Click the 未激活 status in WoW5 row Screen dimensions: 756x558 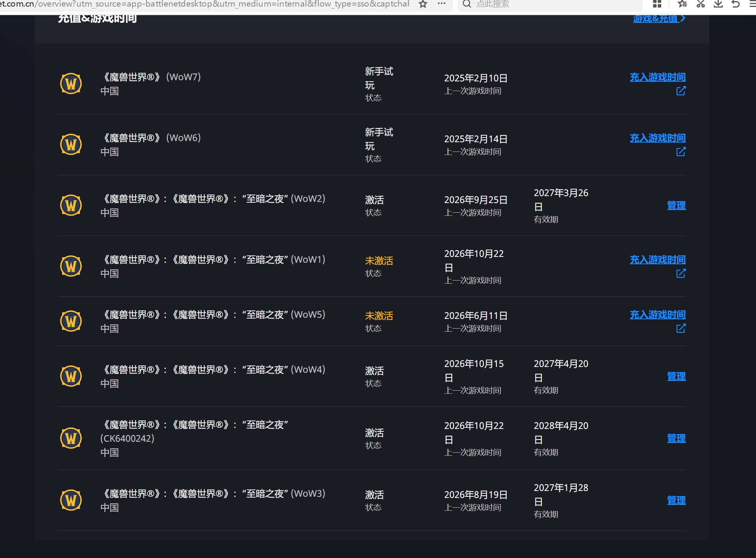[x=379, y=316]
